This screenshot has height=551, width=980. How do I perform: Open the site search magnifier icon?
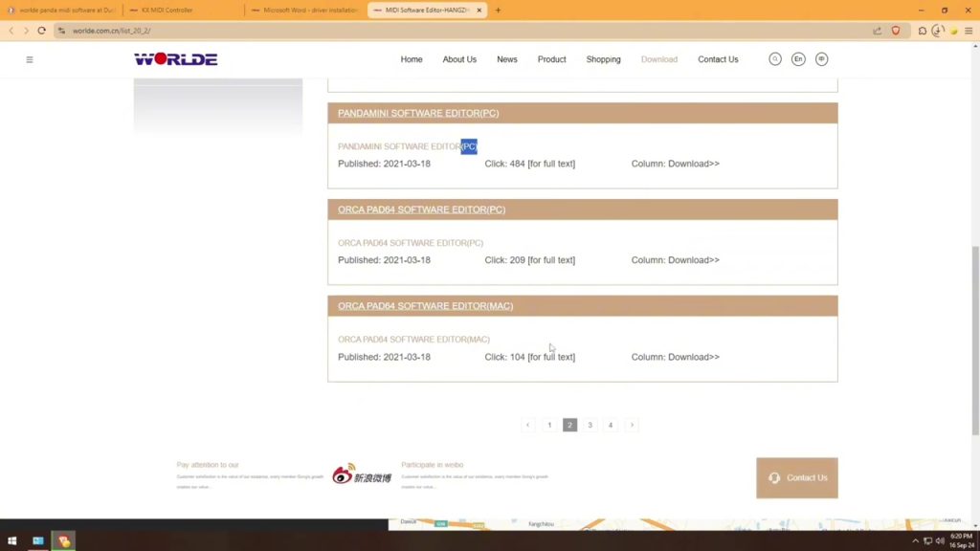tap(775, 59)
